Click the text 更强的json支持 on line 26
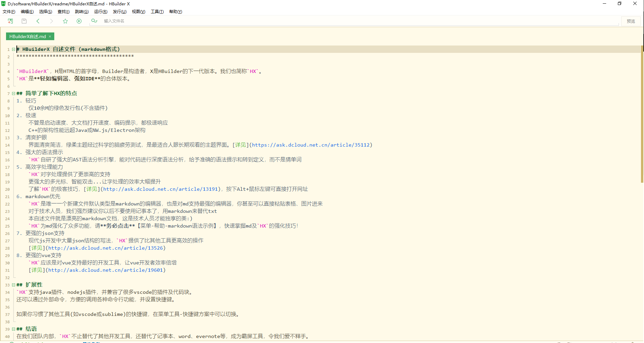 45,233
